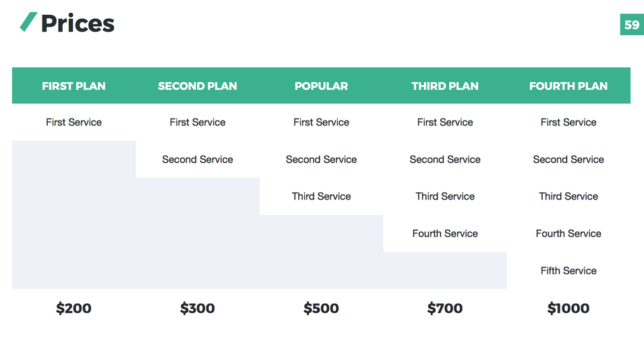Click the green slash icon beside Prices
This screenshot has height=362, width=644.
(x=28, y=22)
